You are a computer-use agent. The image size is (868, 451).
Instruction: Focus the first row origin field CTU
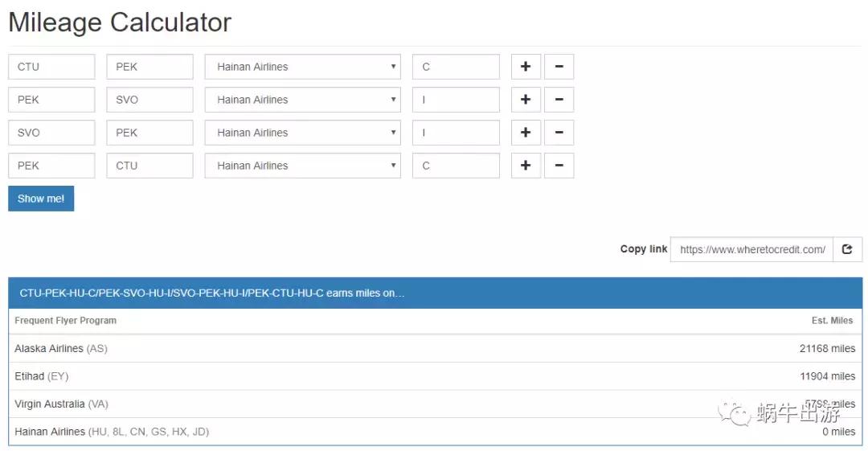[51, 67]
